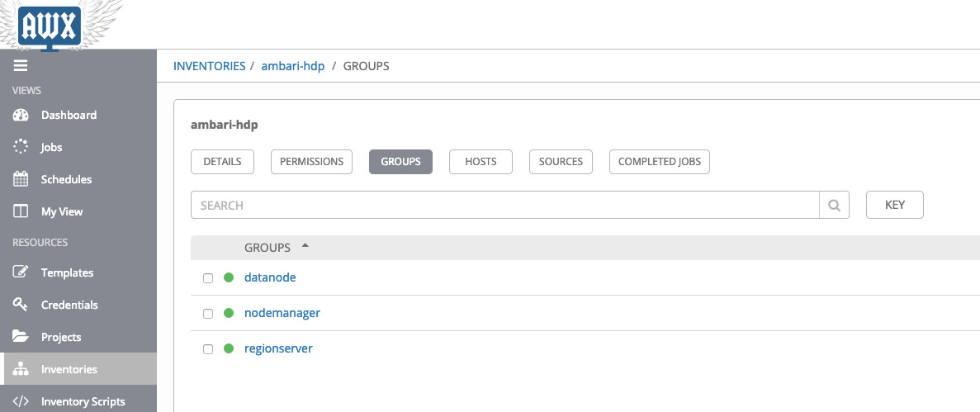
Task: Click the KEY button
Action: pyautogui.click(x=894, y=205)
